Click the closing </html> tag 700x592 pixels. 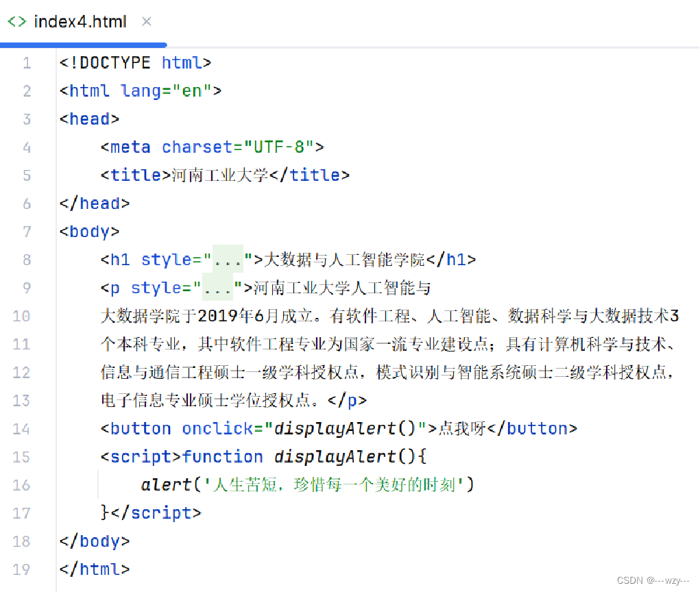(x=95, y=569)
